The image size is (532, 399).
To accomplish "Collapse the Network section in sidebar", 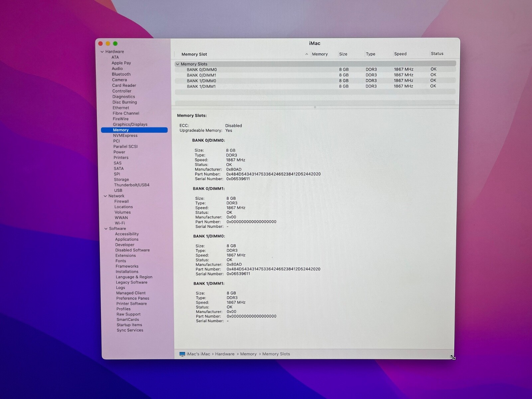I will tap(105, 196).
